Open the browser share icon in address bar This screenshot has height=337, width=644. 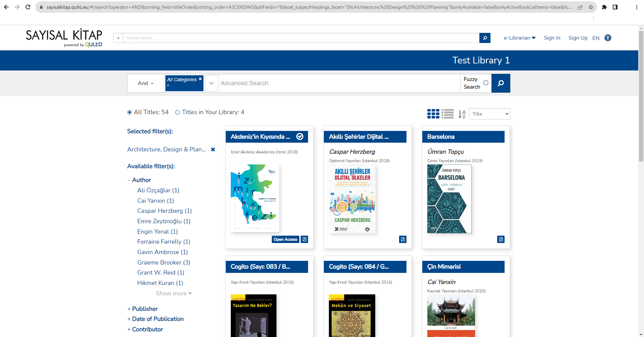pyautogui.click(x=580, y=7)
